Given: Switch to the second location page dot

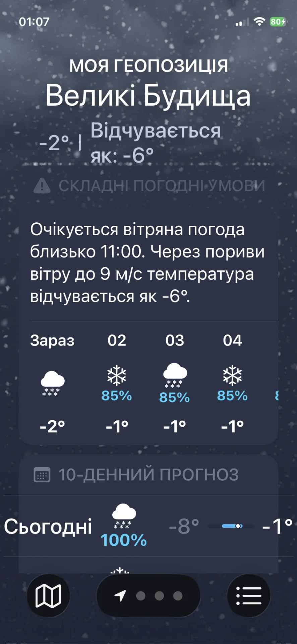Looking at the screenshot, I should [x=141, y=596].
